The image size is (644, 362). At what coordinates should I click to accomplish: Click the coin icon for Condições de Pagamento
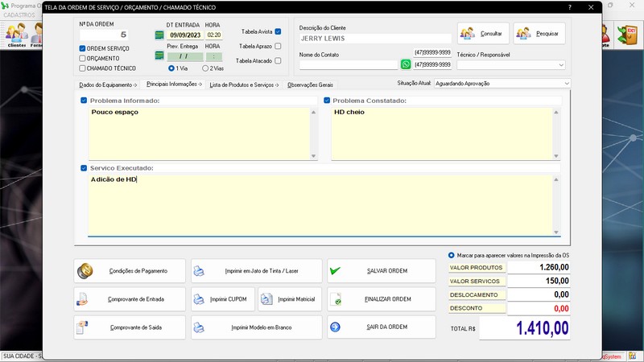pyautogui.click(x=85, y=271)
